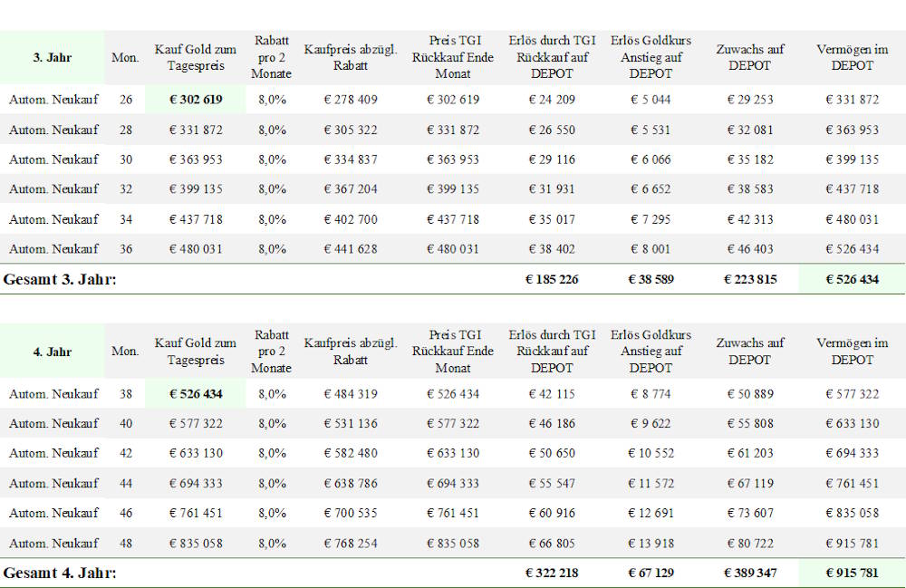The image size is (906, 588).
Task: Click the € 61 203 growth cell
Action: (x=750, y=453)
